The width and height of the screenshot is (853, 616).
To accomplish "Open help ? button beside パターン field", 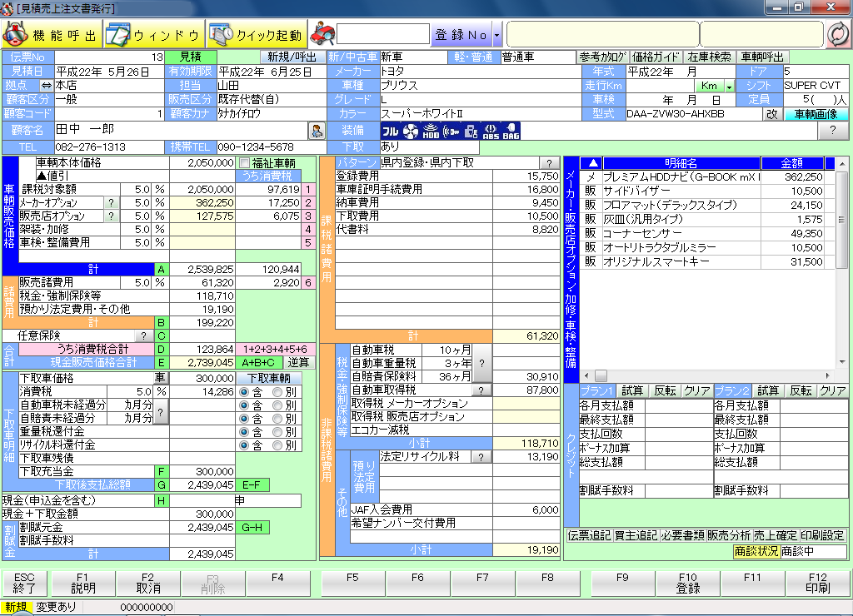I will pyautogui.click(x=550, y=163).
